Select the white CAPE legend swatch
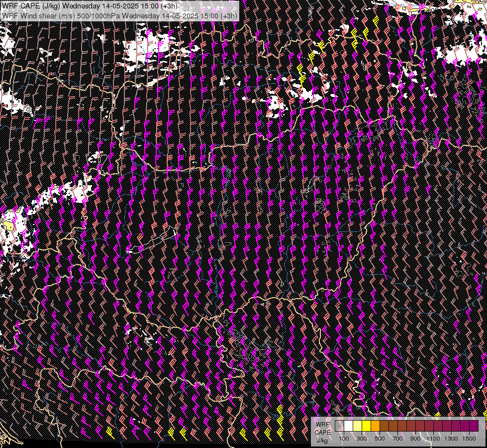This screenshot has height=448, width=487. 349,426
